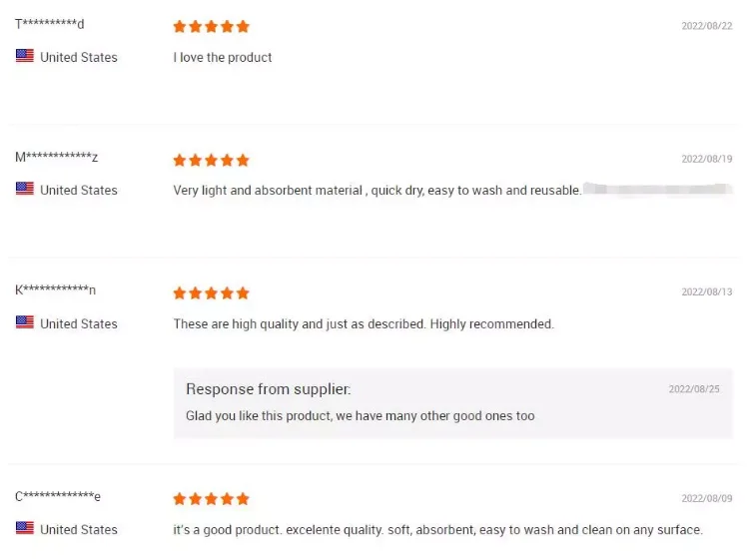The height and width of the screenshot is (560, 755).
Task: Click the supplier response date 2022/08/25
Action: (693, 389)
